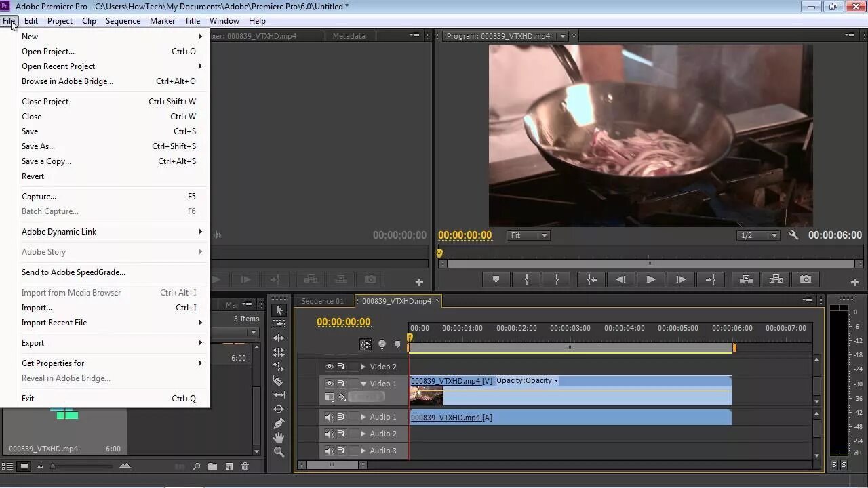
Task: Select the Zoom magnifier tool
Action: pos(279,452)
